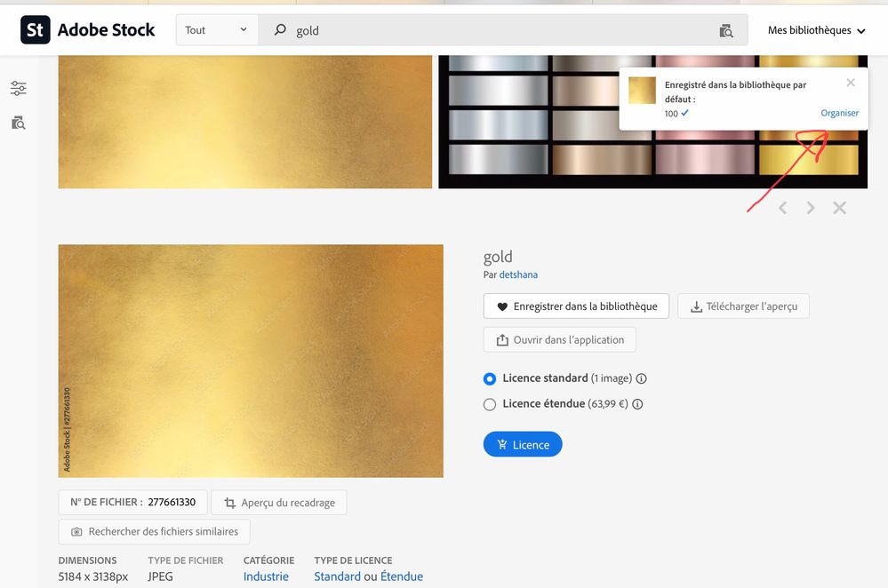Click into the gold search field

501,30
